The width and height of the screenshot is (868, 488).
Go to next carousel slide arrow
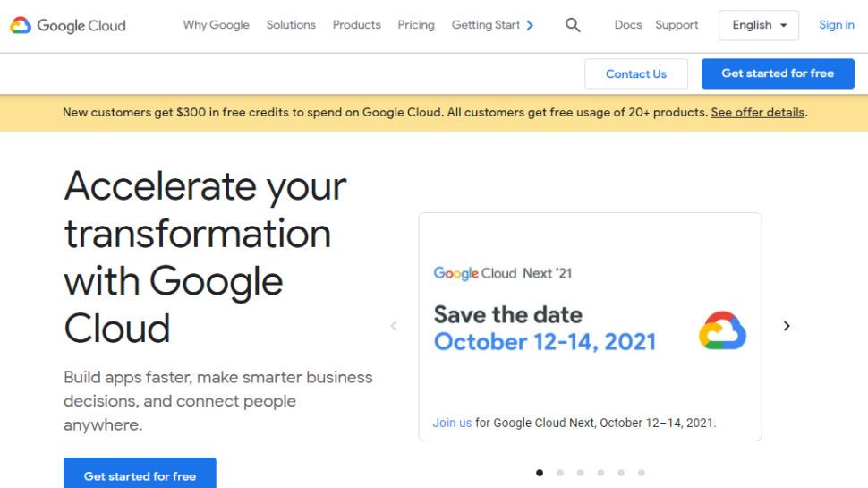(x=787, y=326)
